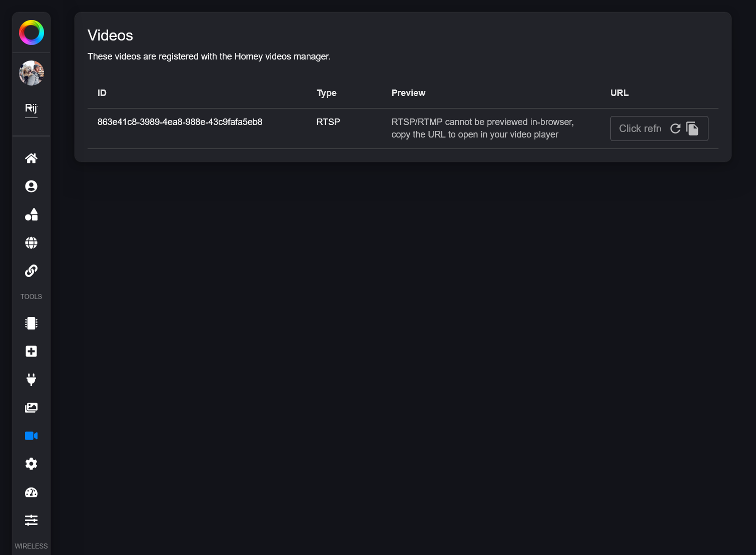Select the 'Rij' Homey name in sidebar
The height and width of the screenshot is (555, 756).
[31, 108]
